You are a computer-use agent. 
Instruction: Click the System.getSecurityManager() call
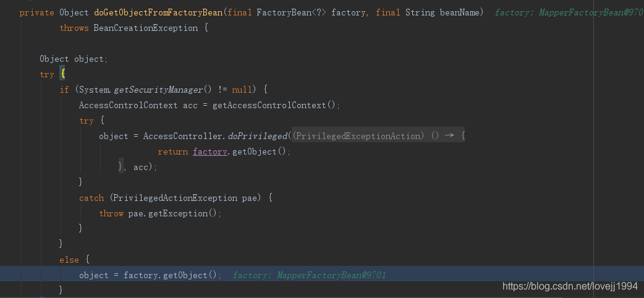(143, 90)
